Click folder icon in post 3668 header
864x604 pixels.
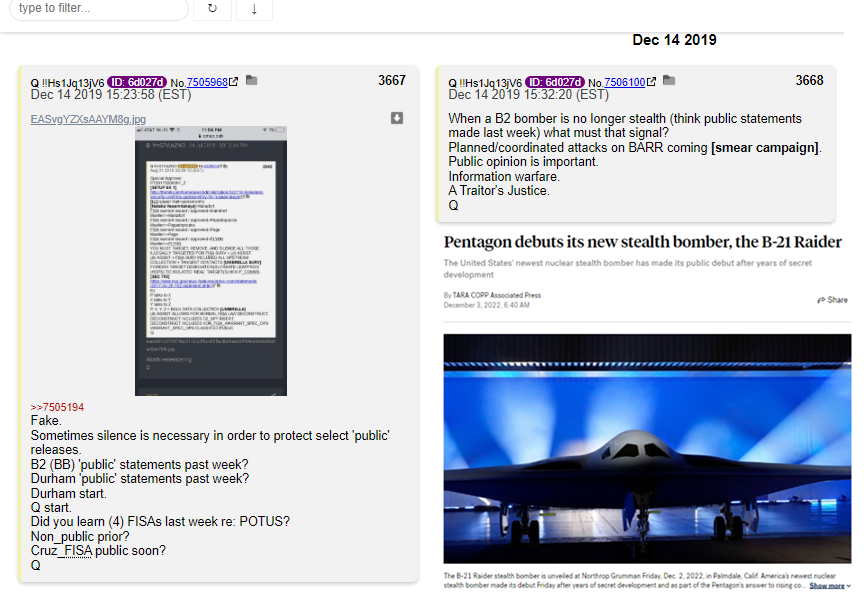(669, 80)
